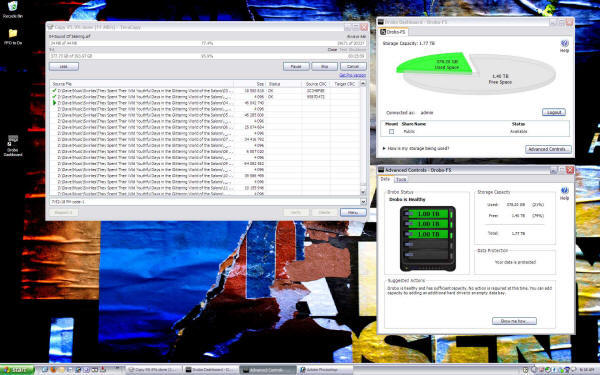600x375 pixels.
Task: Click the 'Show me how' button
Action: [x=514, y=321]
